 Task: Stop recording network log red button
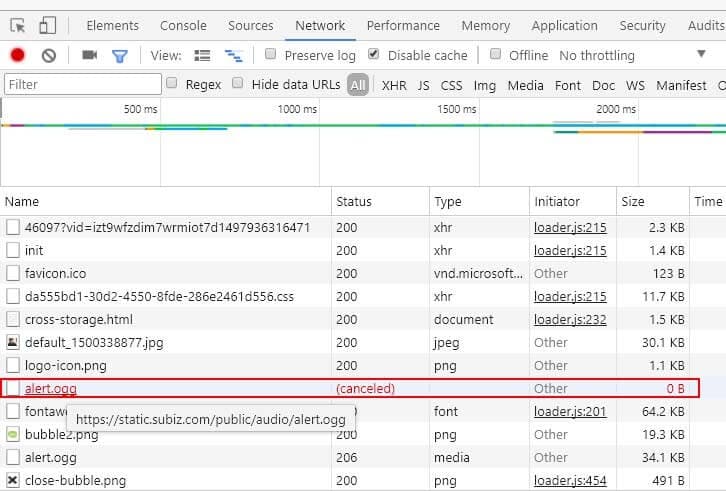(x=18, y=55)
